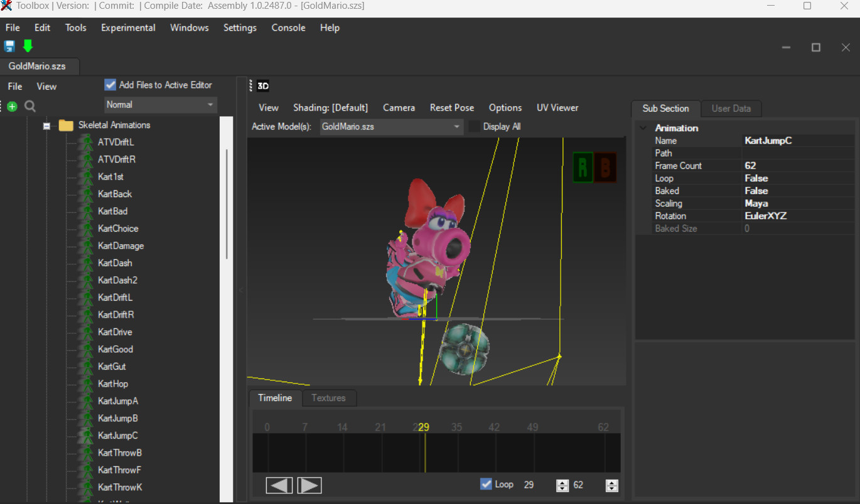Switch to the Textures tab

point(329,398)
